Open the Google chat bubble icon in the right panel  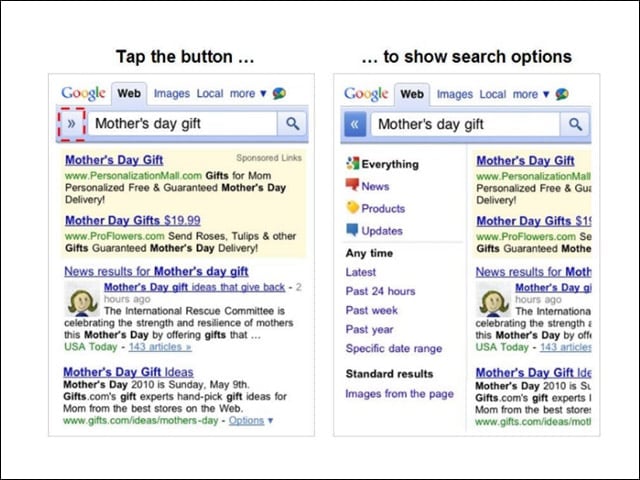(x=562, y=94)
